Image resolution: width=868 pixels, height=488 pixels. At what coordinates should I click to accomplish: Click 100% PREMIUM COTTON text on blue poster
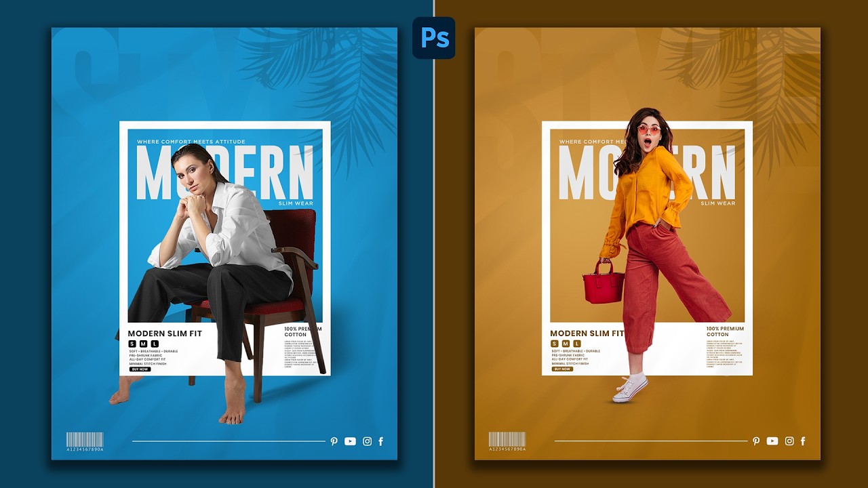303,331
